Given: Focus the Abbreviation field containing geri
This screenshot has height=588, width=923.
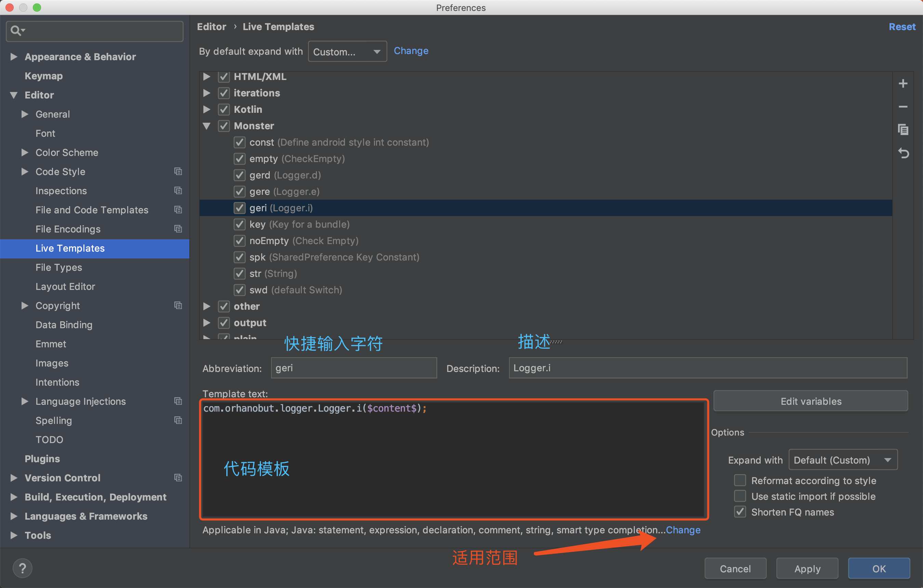Looking at the screenshot, I should pos(354,368).
